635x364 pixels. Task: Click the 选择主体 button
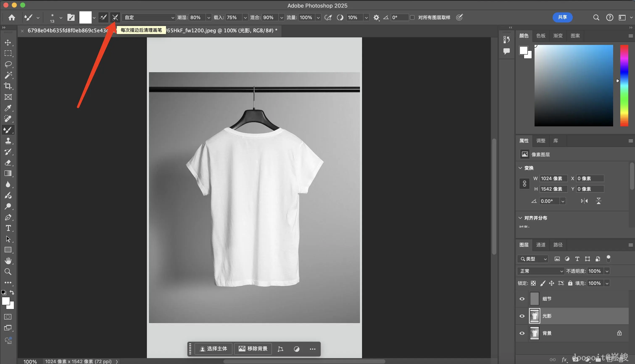(x=213, y=349)
